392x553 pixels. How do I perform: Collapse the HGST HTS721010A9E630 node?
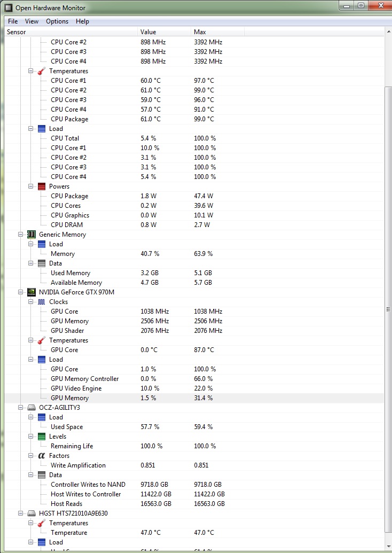pyautogui.click(x=21, y=513)
